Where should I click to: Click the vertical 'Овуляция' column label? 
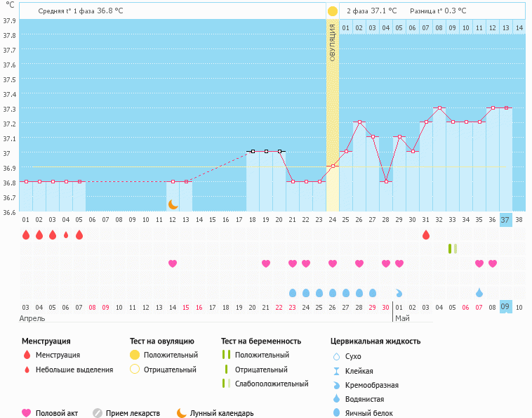333,42
